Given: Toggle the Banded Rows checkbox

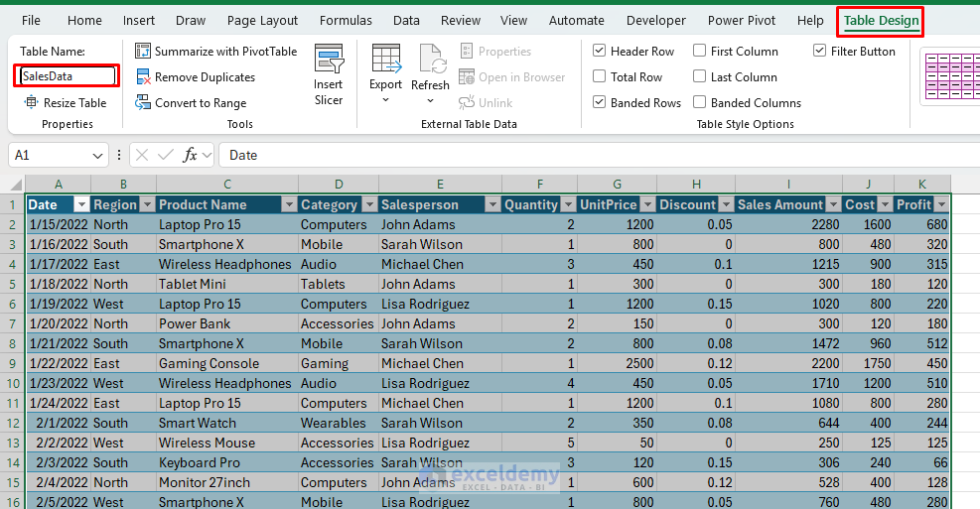Looking at the screenshot, I should 599,102.
